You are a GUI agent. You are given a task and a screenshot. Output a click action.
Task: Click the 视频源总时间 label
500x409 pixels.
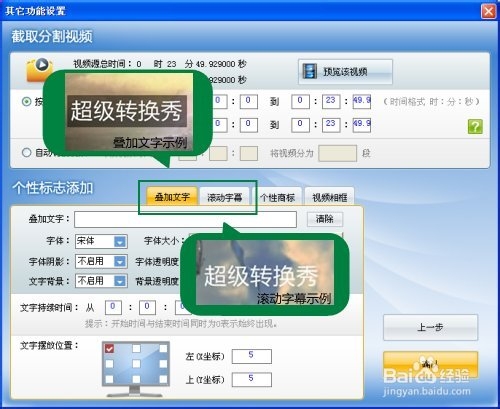point(102,63)
